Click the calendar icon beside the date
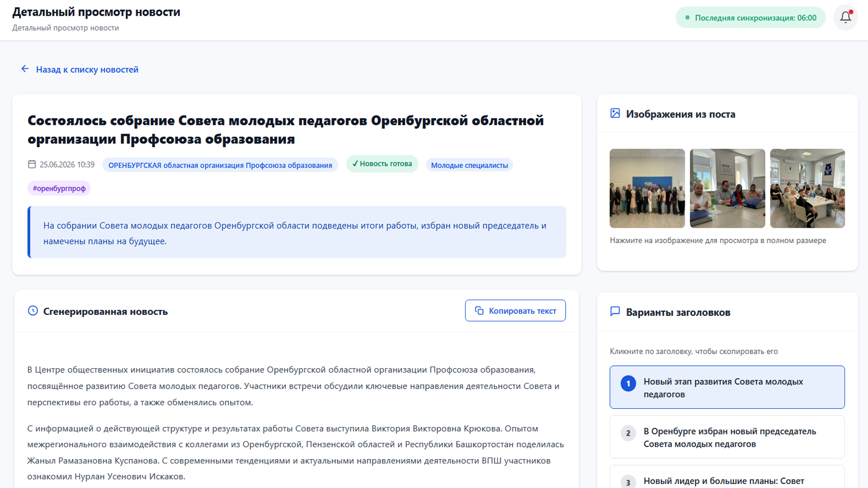Viewport: 868px width, 488px height. 32,164
